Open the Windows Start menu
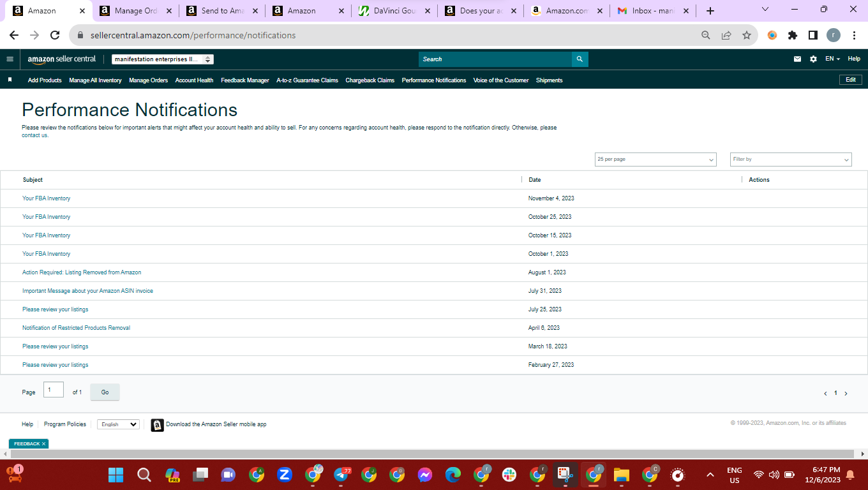This screenshot has width=868, height=490. click(116, 475)
